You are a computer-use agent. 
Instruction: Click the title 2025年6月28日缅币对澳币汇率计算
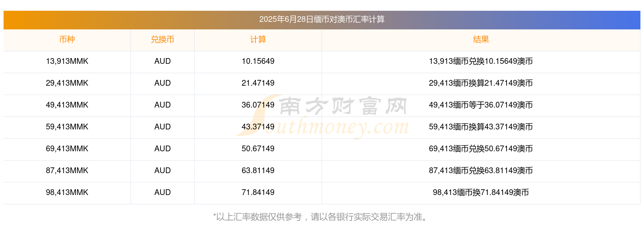(x=322, y=19)
